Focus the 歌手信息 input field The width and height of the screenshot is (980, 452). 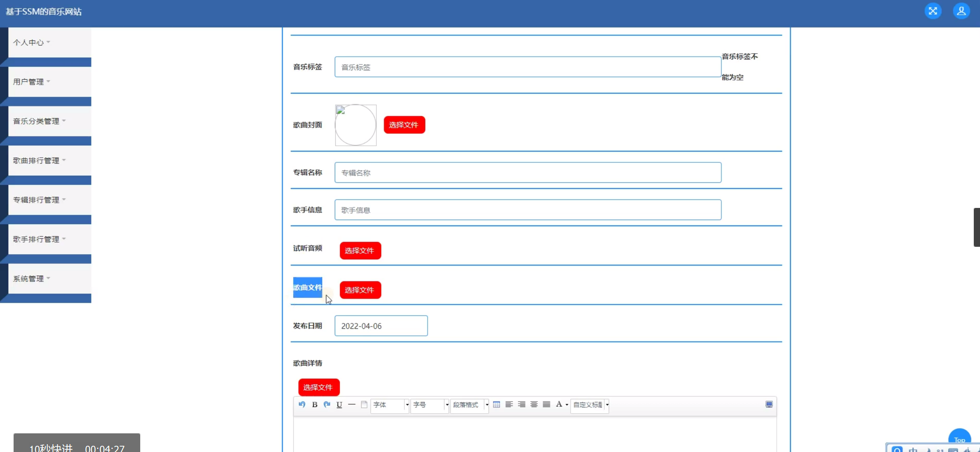(x=528, y=210)
